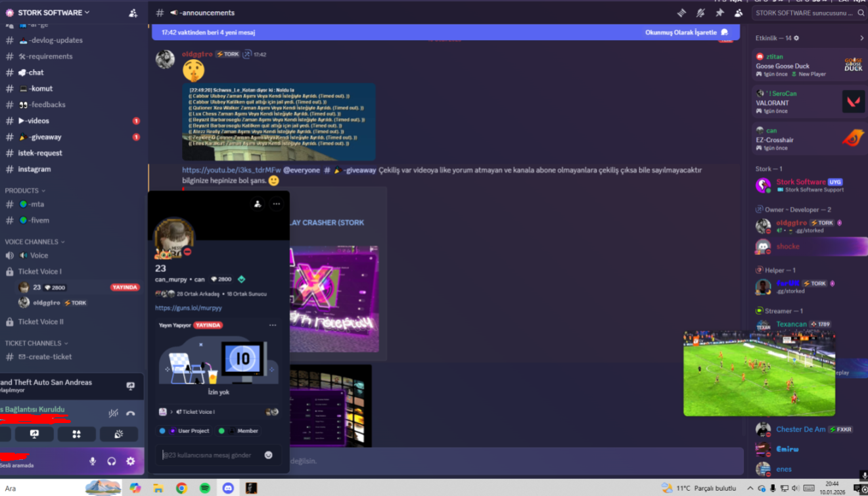Expand the Etkinlik panel arrow
Viewport: 868px width, 496px height.
tap(861, 38)
